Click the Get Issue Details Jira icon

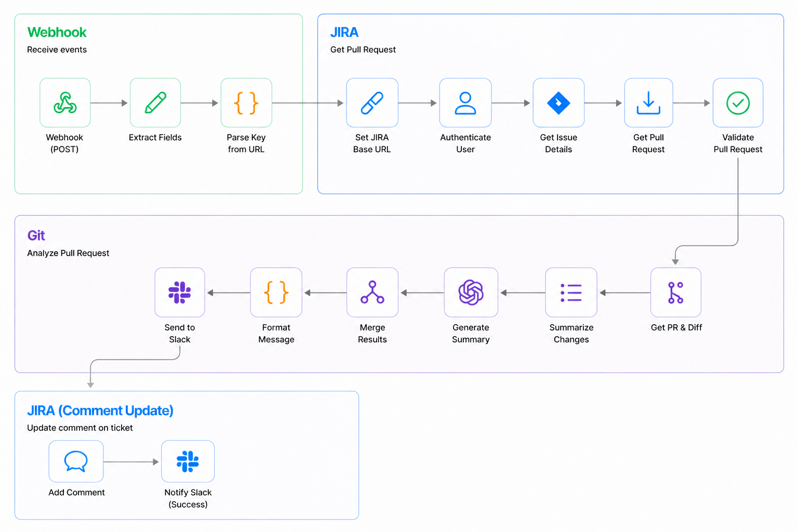pyautogui.click(x=558, y=103)
